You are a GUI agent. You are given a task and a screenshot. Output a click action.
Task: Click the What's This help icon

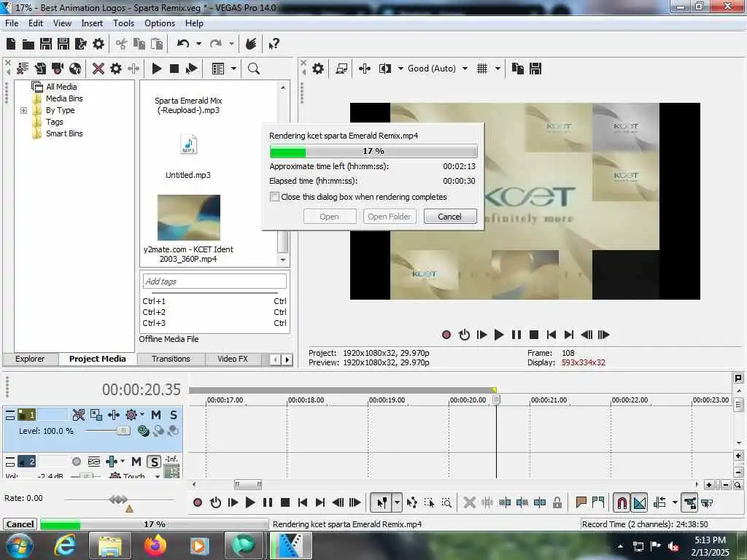(x=274, y=44)
